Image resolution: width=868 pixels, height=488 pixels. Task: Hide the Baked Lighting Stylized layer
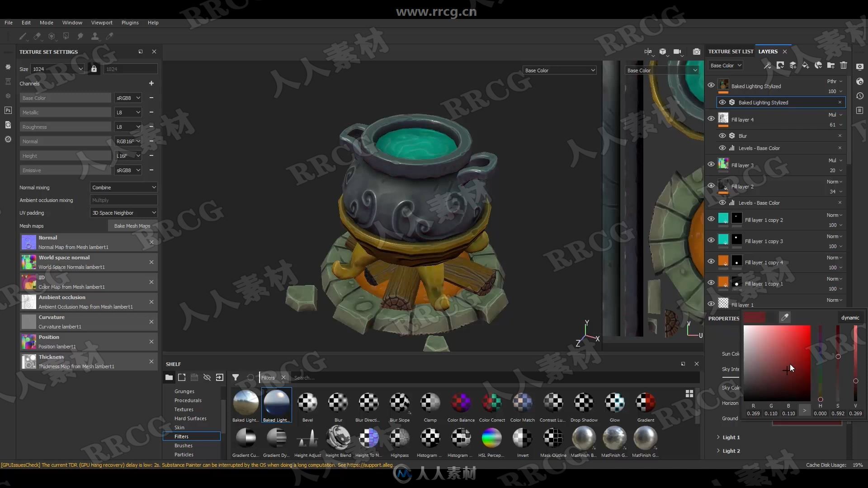click(x=711, y=85)
